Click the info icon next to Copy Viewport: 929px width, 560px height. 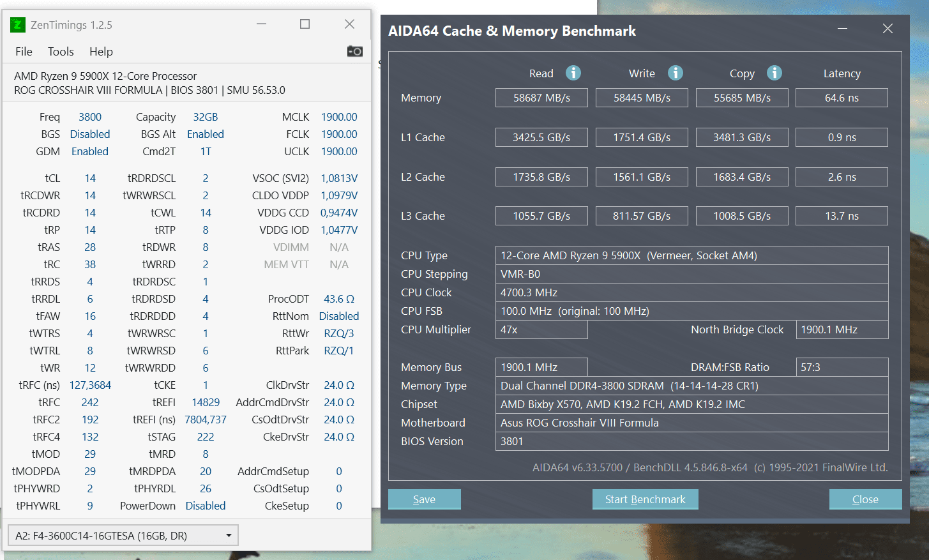point(774,73)
